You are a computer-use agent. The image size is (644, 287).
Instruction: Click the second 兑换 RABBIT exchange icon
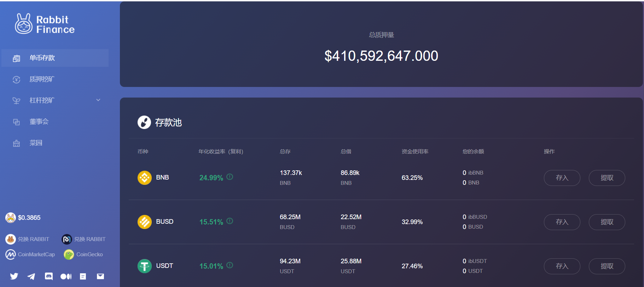(x=67, y=239)
